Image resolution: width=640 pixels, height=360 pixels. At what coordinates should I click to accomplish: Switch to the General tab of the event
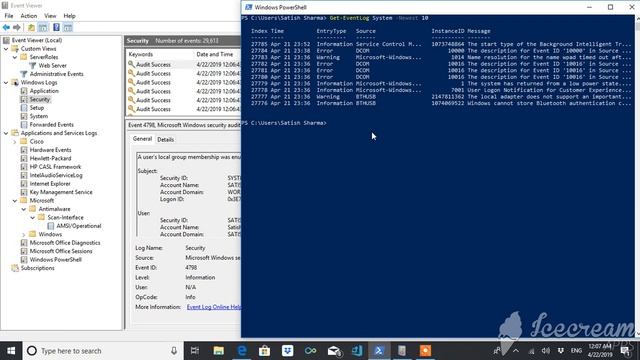(142, 139)
